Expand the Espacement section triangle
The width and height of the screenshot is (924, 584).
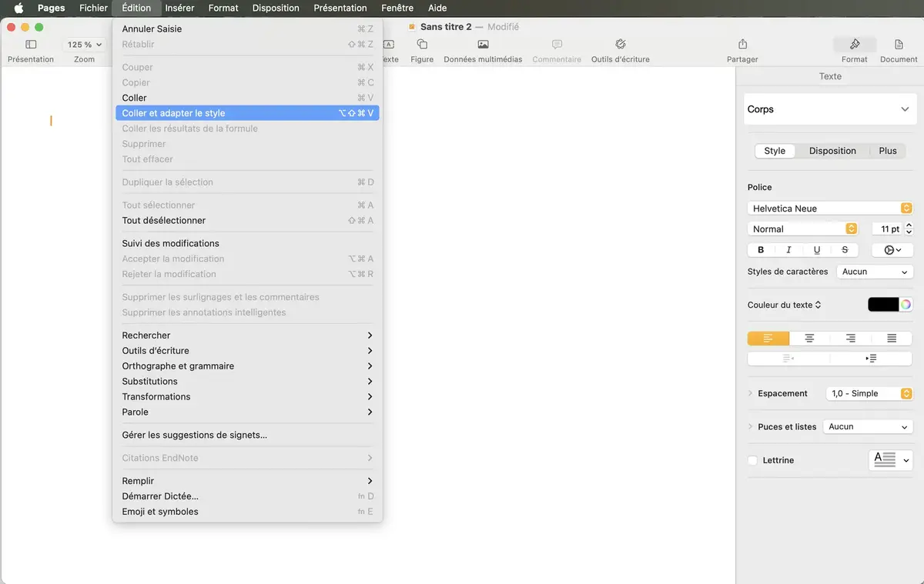pos(751,394)
